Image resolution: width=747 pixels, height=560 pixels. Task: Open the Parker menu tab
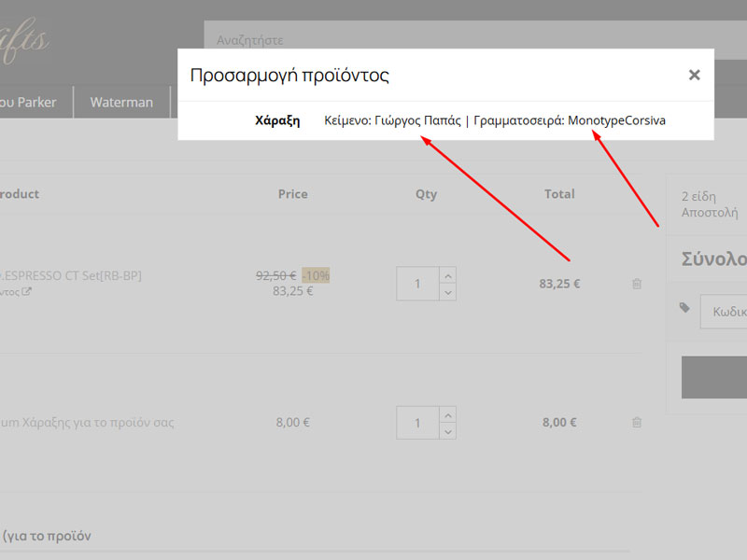tap(29, 102)
